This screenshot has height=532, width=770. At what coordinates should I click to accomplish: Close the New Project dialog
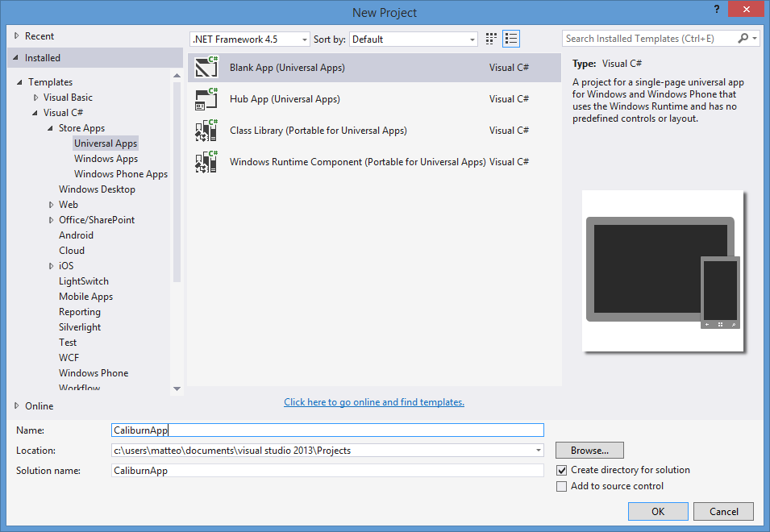pos(747,10)
